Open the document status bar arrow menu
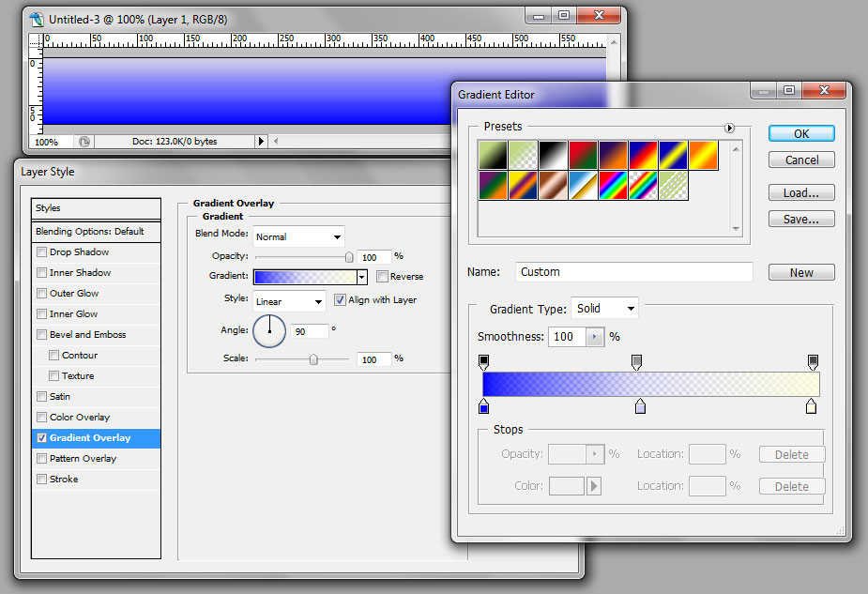 click(x=261, y=141)
